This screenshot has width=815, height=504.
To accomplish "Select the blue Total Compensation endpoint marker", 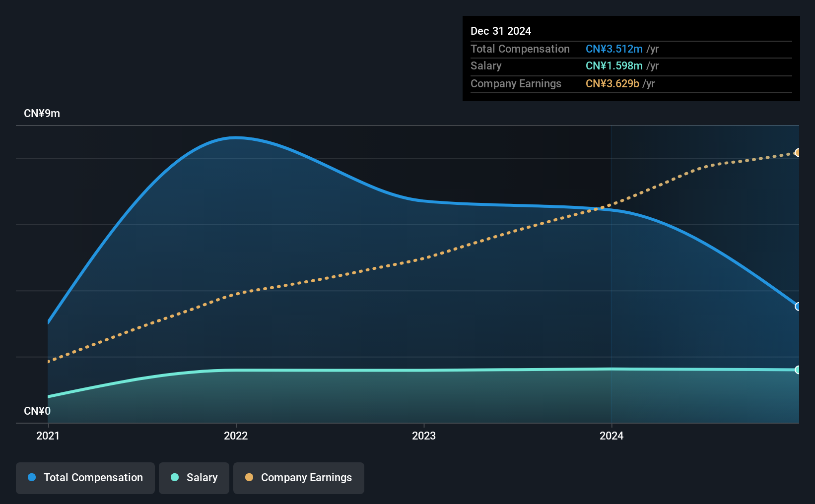I will [798, 307].
